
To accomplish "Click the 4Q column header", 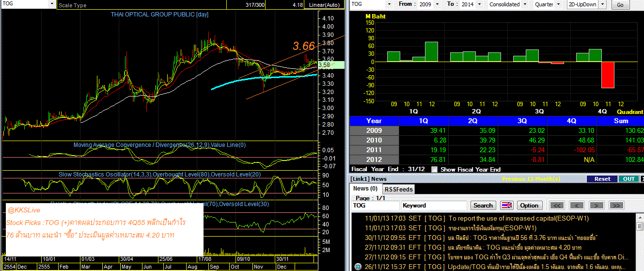I will click(x=572, y=121).
